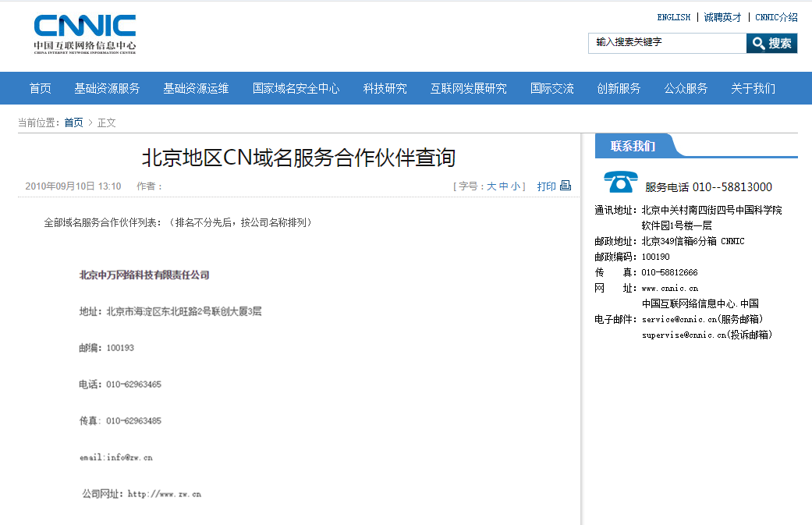Open the 基础资源运维 menu
The image size is (812, 525).
click(x=197, y=88)
